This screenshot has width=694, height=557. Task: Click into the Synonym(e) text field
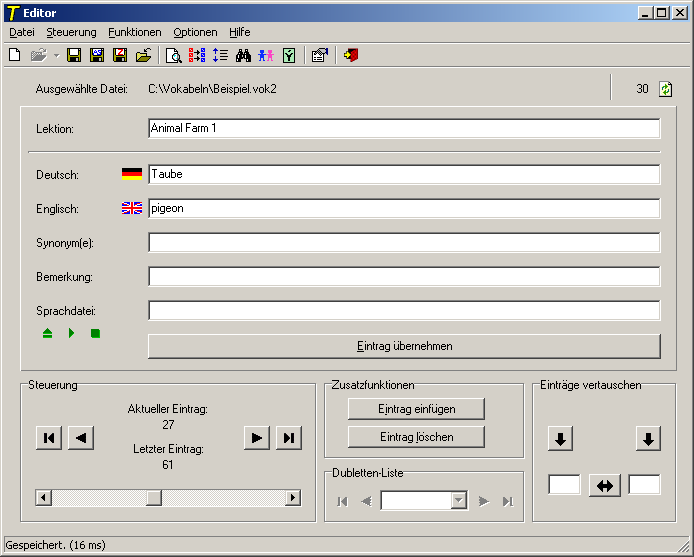click(404, 243)
